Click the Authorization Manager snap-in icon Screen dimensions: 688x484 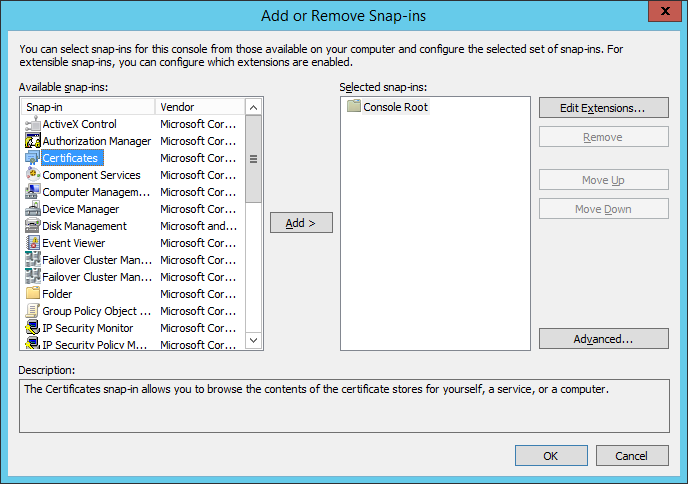(x=32, y=141)
